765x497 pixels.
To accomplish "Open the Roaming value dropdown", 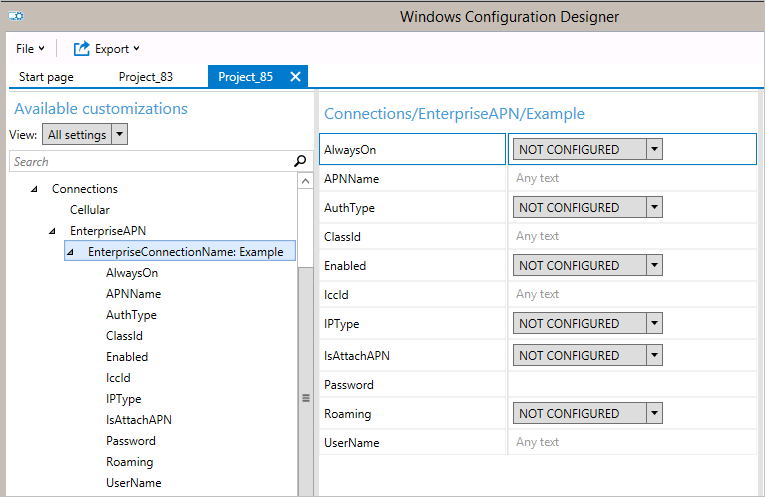I will pyautogui.click(x=654, y=414).
